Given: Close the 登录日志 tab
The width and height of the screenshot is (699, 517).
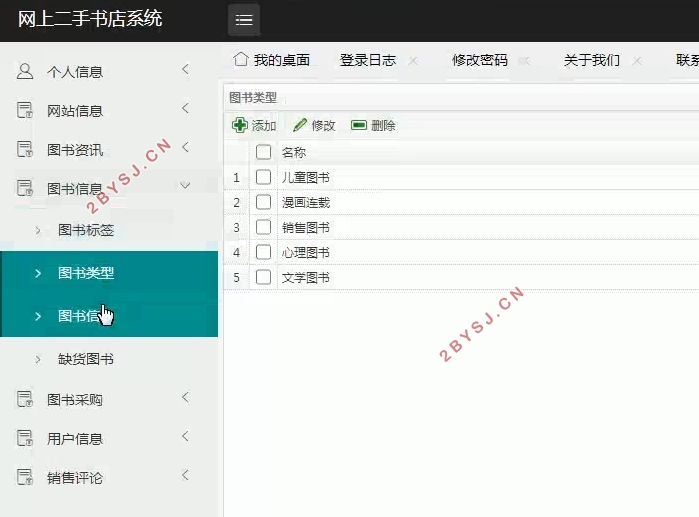Looking at the screenshot, I should click(413, 61).
